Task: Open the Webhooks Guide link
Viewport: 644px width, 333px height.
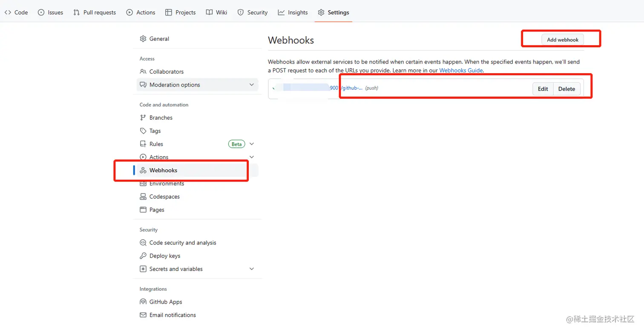Action: [461, 70]
